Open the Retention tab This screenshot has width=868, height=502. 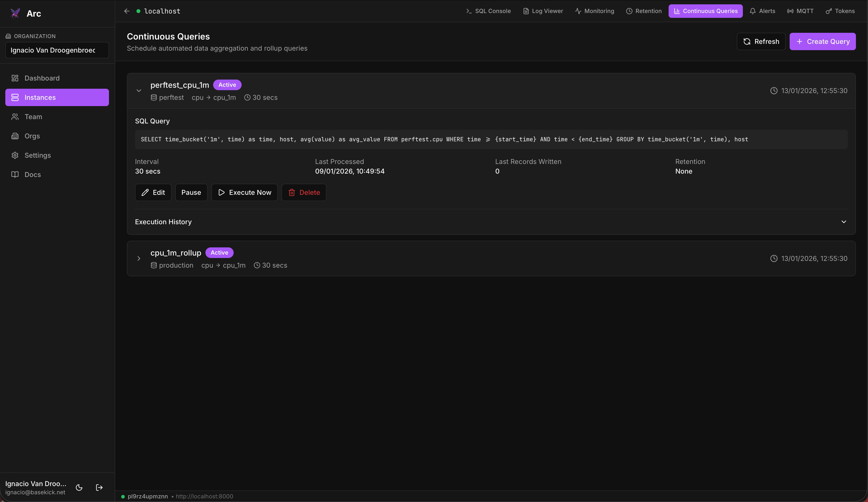(644, 11)
